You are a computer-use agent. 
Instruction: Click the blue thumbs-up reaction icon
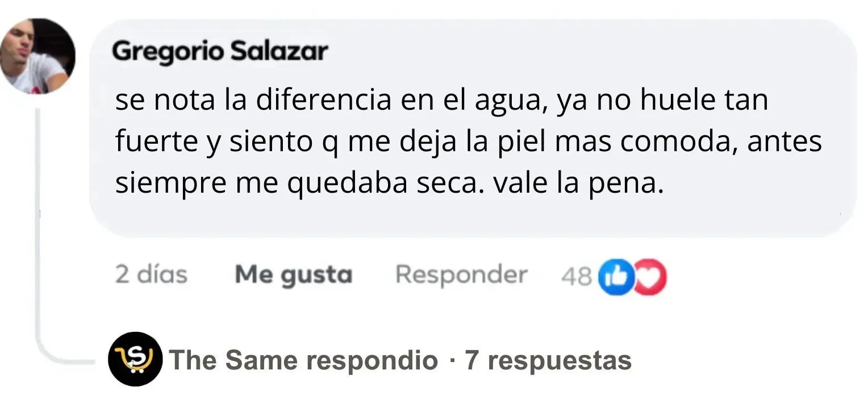616,276
